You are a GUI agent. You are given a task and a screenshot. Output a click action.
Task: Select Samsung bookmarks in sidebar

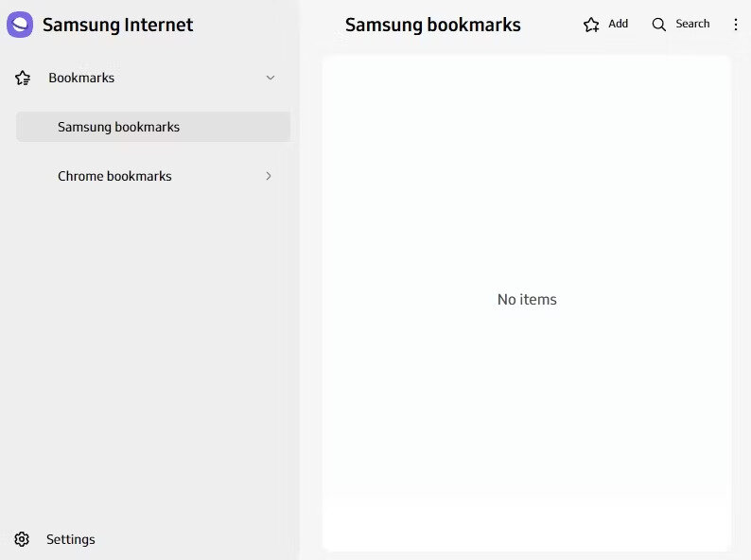(153, 127)
